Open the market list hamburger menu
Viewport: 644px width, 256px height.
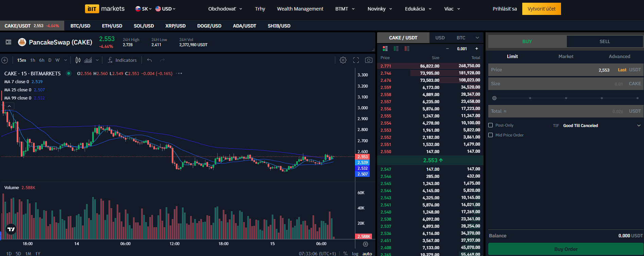(x=9, y=42)
